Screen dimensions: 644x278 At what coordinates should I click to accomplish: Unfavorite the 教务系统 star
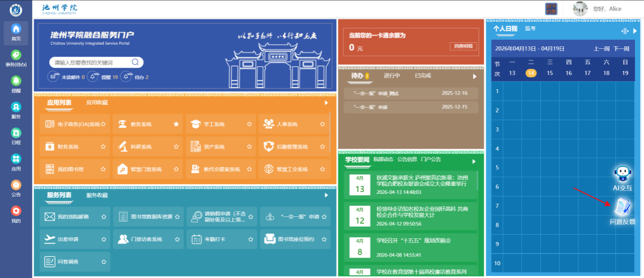click(176, 124)
